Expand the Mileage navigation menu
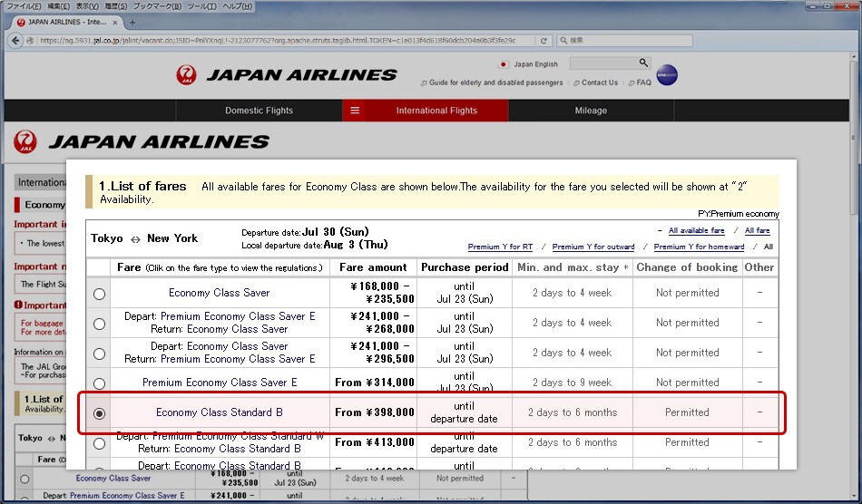The image size is (862, 504). point(590,111)
